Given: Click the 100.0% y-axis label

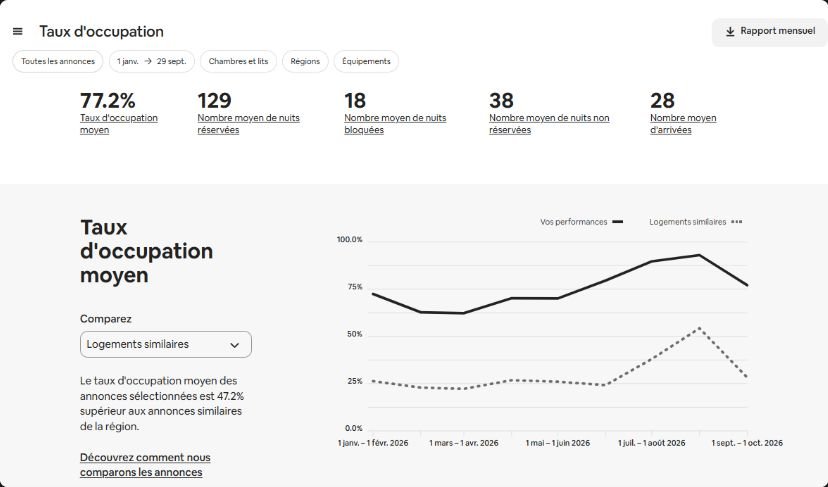Looking at the screenshot, I should pos(350,240).
